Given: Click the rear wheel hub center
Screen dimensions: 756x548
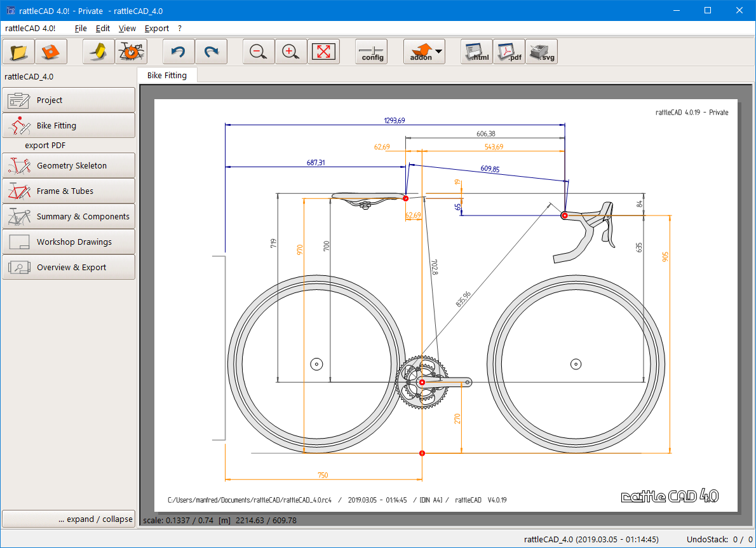Looking at the screenshot, I should [316, 364].
